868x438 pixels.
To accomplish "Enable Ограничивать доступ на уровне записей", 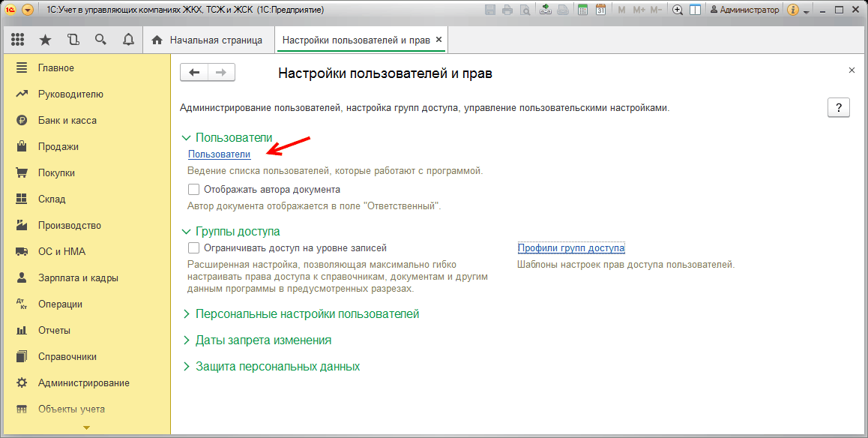I will click(x=193, y=248).
